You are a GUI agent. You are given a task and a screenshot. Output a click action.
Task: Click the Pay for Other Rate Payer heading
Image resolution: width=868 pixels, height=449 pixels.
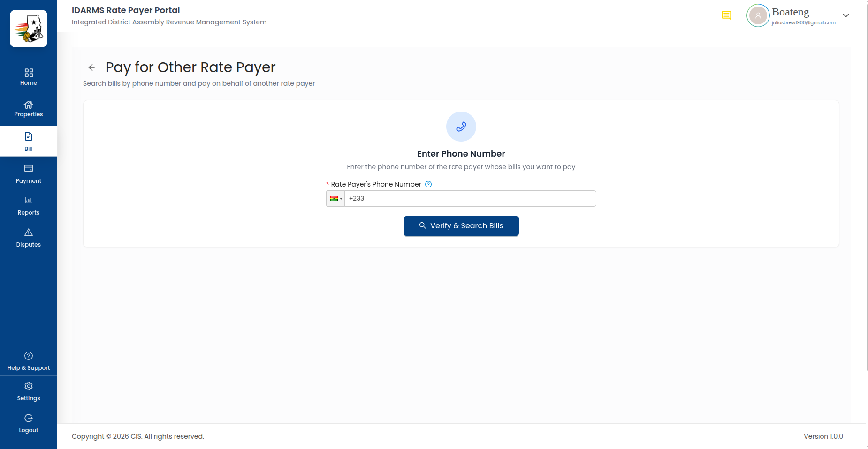190,67
